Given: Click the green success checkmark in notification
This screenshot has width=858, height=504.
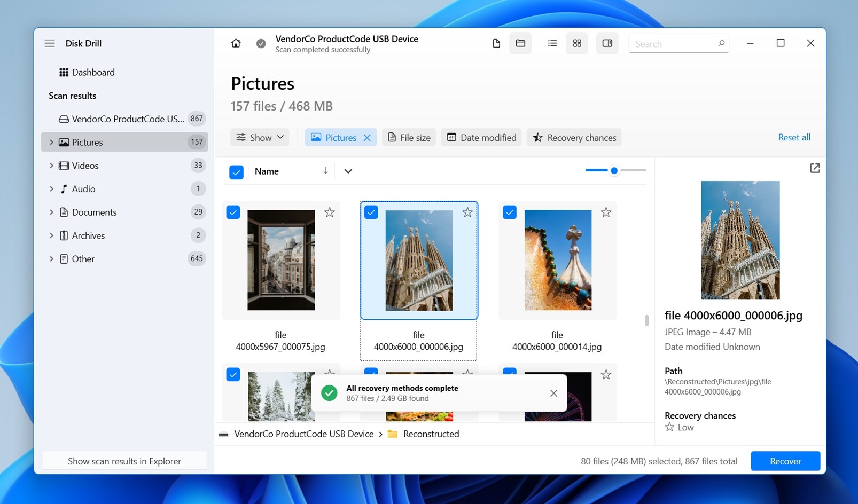Looking at the screenshot, I should click(329, 393).
